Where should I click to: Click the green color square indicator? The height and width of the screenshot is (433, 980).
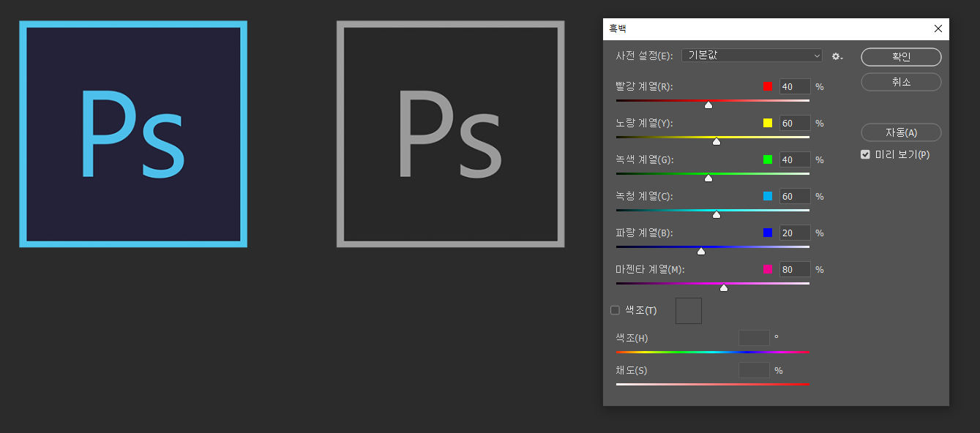click(768, 159)
